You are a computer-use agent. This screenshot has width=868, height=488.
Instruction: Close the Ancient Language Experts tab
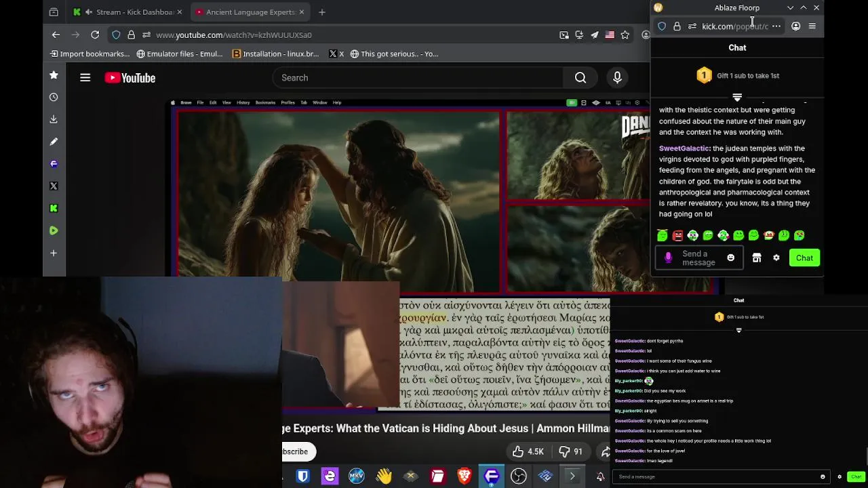(x=301, y=12)
